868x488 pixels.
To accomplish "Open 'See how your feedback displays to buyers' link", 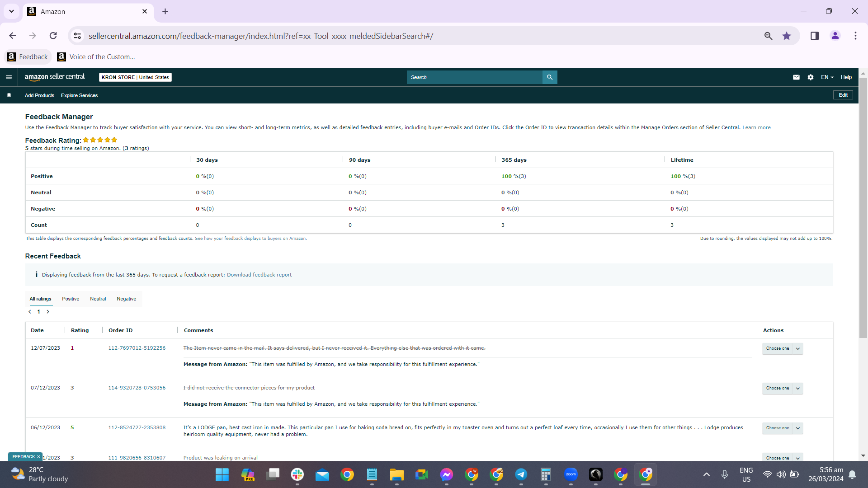I will (250, 239).
